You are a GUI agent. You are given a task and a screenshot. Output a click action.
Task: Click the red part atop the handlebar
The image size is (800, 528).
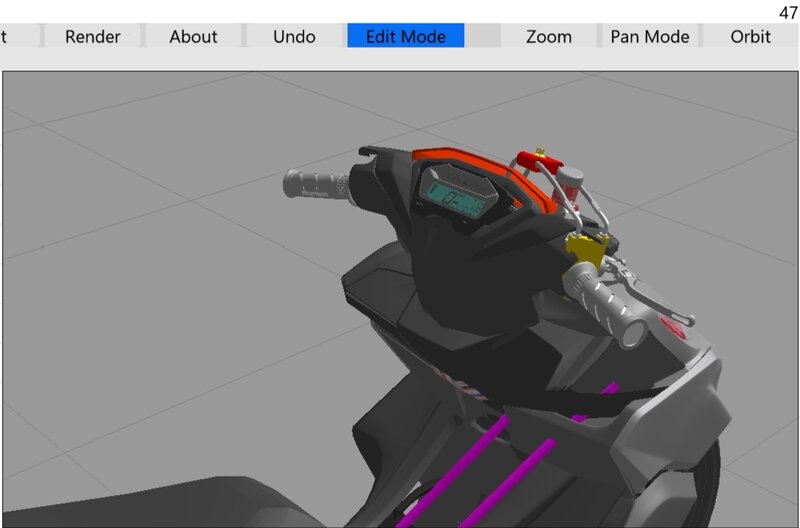click(x=539, y=162)
